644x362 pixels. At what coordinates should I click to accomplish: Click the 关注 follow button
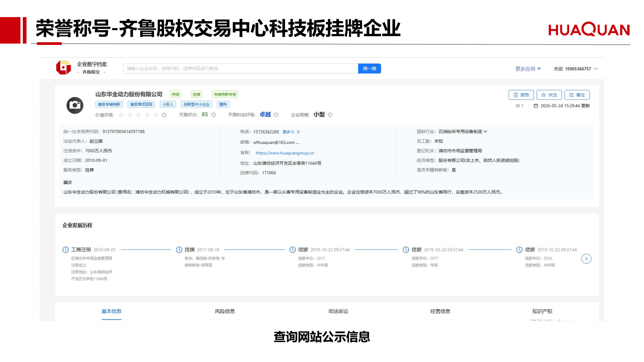pyautogui.click(x=549, y=95)
